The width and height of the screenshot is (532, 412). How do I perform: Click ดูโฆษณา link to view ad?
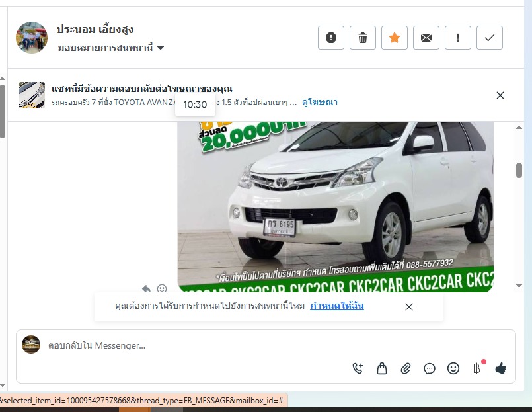[320, 103]
